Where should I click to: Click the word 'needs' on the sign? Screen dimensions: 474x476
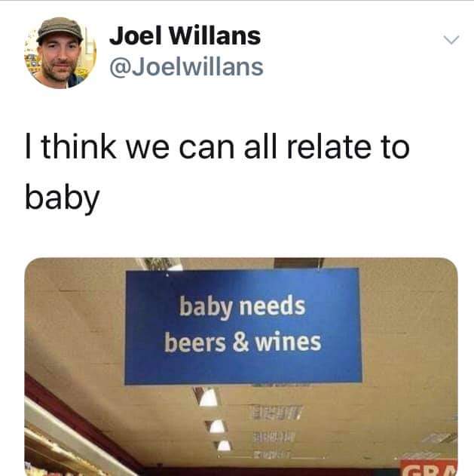coord(272,306)
